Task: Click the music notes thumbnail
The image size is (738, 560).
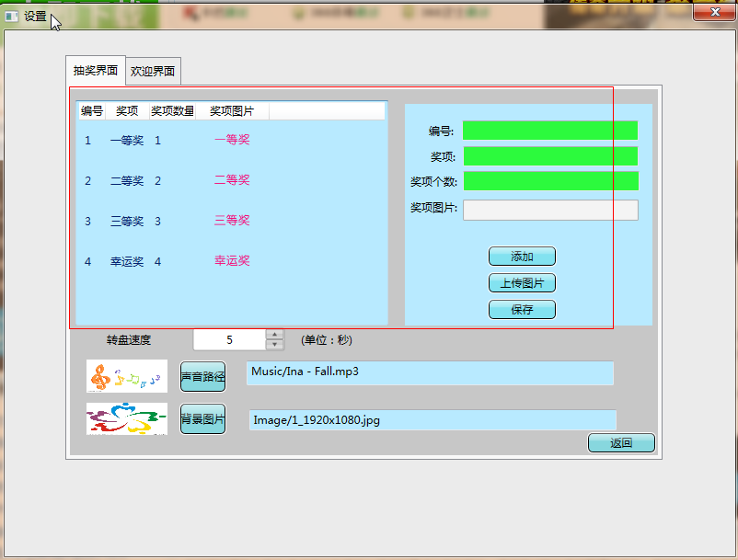Action: click(x=127, y=376)
